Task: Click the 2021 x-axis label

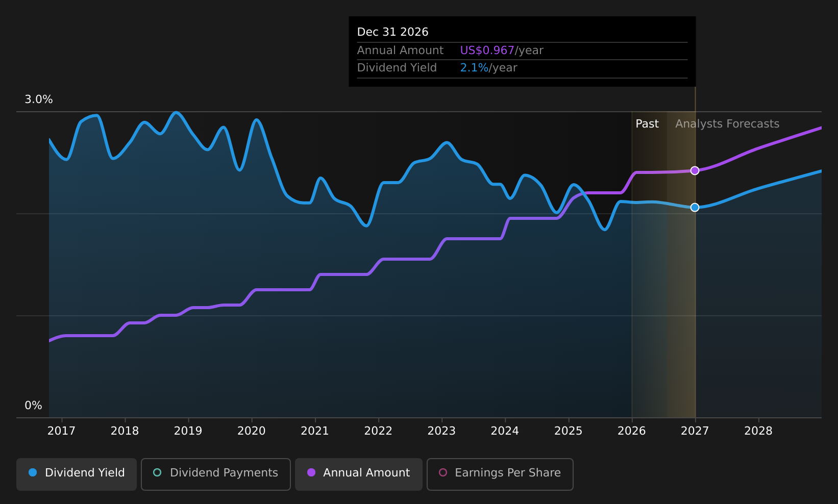Action: pos(315,431)
